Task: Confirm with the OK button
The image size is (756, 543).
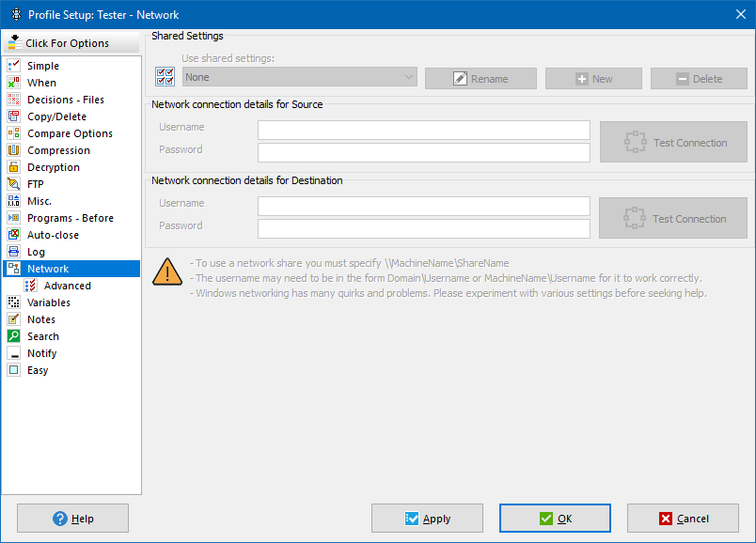Action: pyautogui.click(x=555, y=519)
